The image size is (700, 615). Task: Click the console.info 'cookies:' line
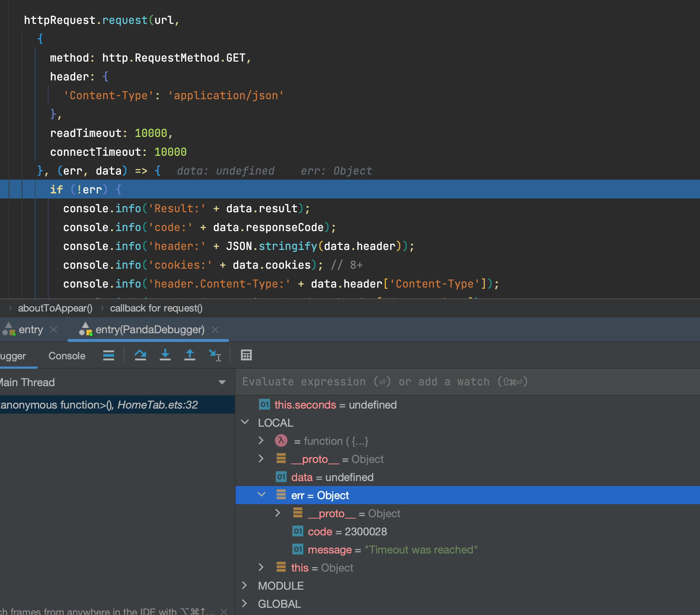click(x=213, y=265)
